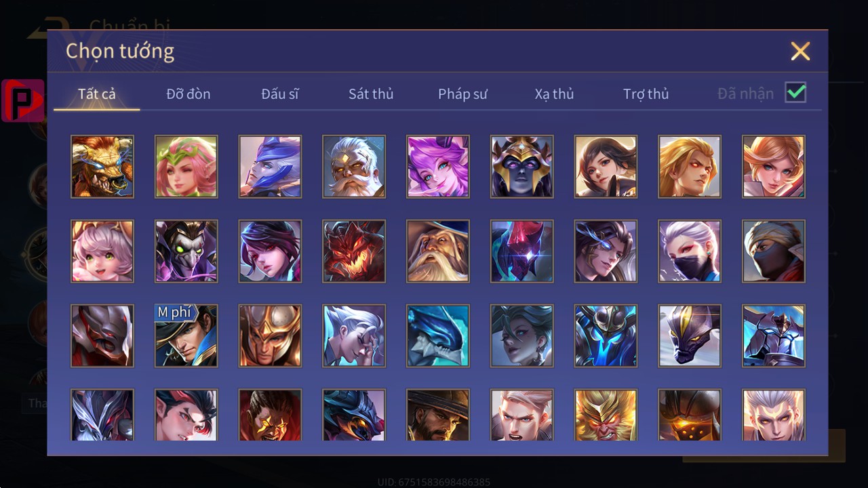868x488 pixels.
Task: Pick the blue shark creature hero portrait
Action: point(438,335)
